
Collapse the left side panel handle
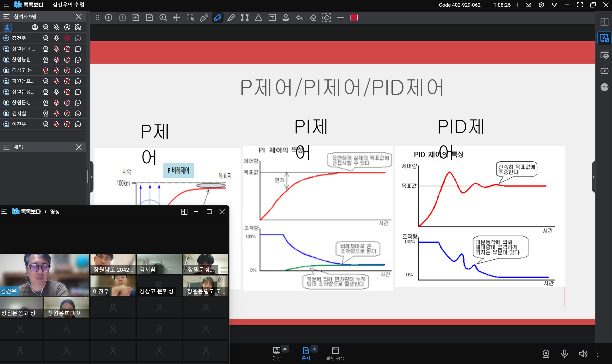tap(92, 177)
